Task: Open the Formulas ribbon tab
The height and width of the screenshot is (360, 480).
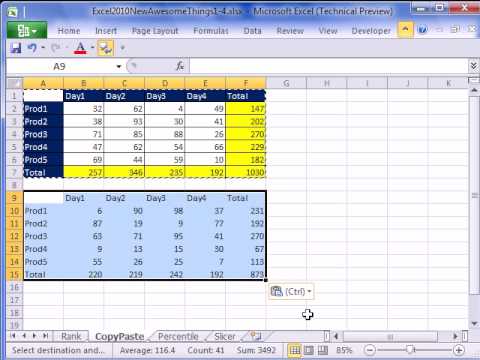Action: (x=211, y=31)
